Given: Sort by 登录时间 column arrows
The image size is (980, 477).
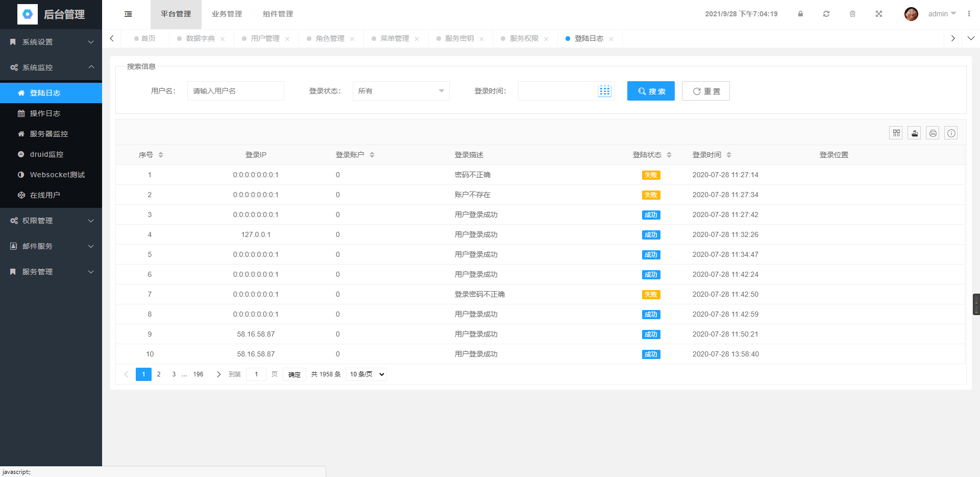Looking at the screenshot, I should pos(729,155).
